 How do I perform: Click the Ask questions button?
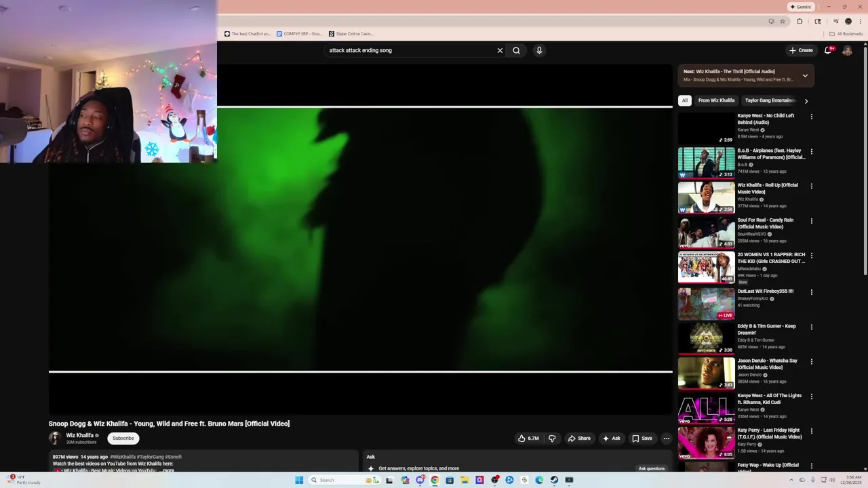click(x=652, y=468)
